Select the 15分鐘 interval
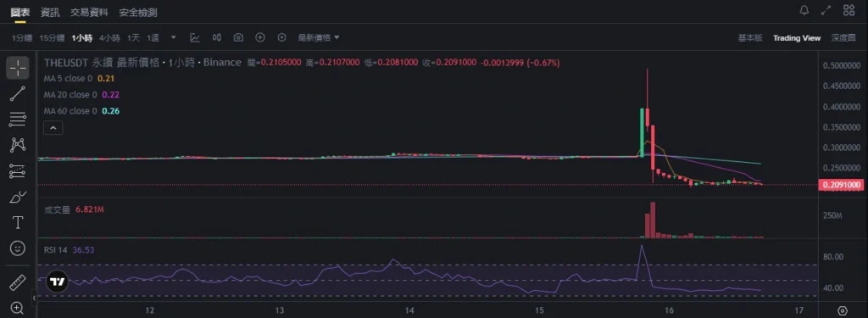 (52, 37)
